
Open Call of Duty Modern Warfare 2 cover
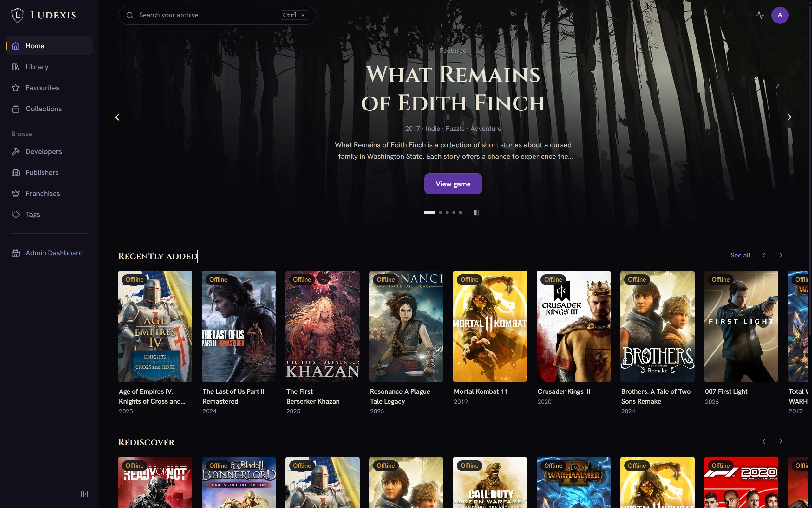pyautogui.click(x=490, y=482)
